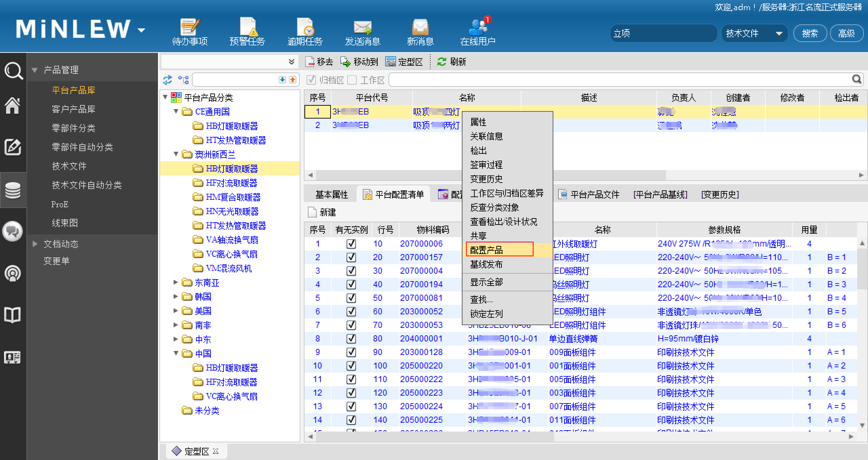Click the home icon in left sidebar
Screen dimensions: 868x460
click(x=13, y=106)
